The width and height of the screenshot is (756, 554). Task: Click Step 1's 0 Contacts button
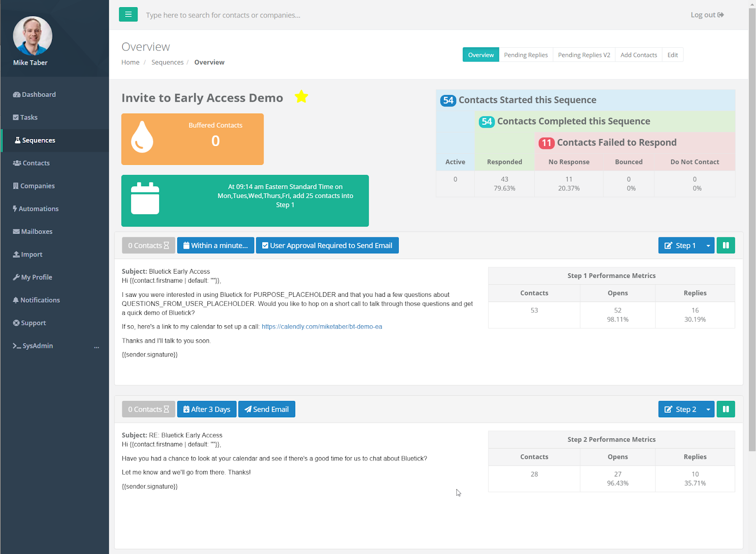tap(148, 245)
